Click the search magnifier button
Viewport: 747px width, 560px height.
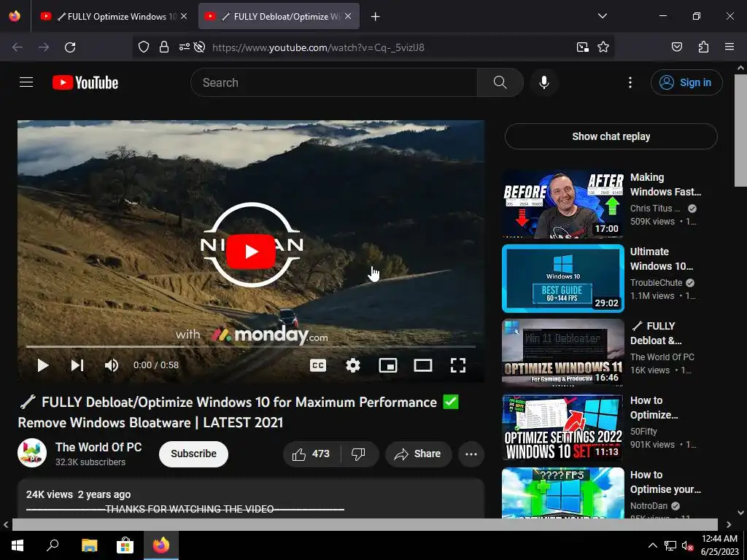click(x=500, y=82)
